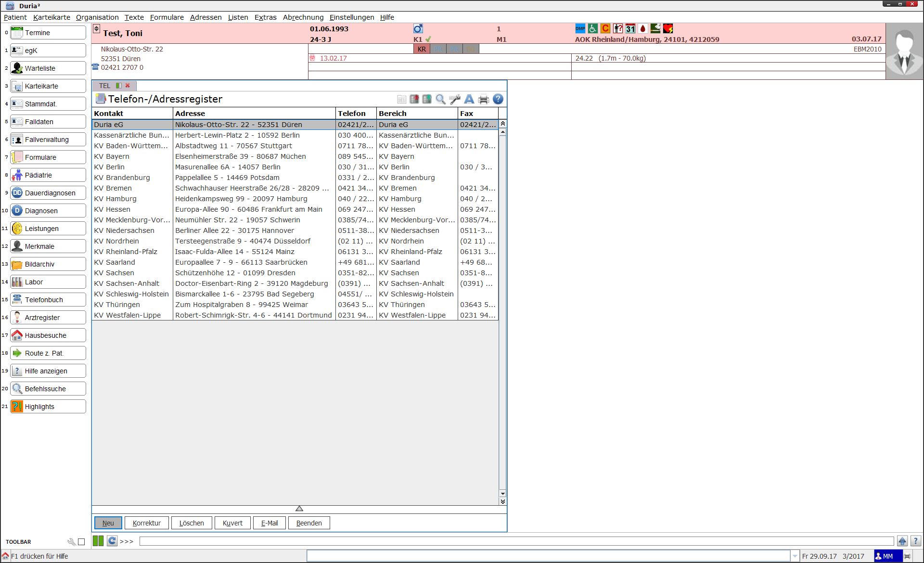Viewport: 924px width, 563px height.
Task: Open help with the blue question mark icon
Action: tap(498, 99)
